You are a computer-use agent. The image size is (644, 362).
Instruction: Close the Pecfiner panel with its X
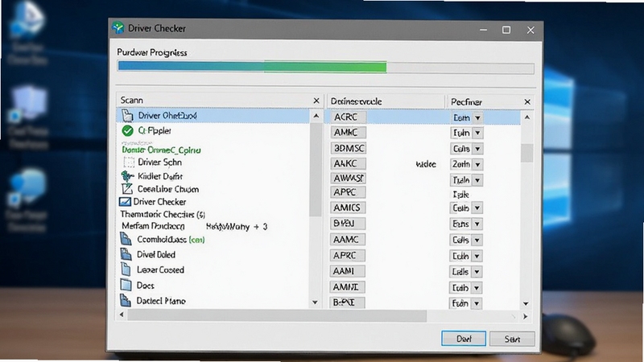click(527, 102)
